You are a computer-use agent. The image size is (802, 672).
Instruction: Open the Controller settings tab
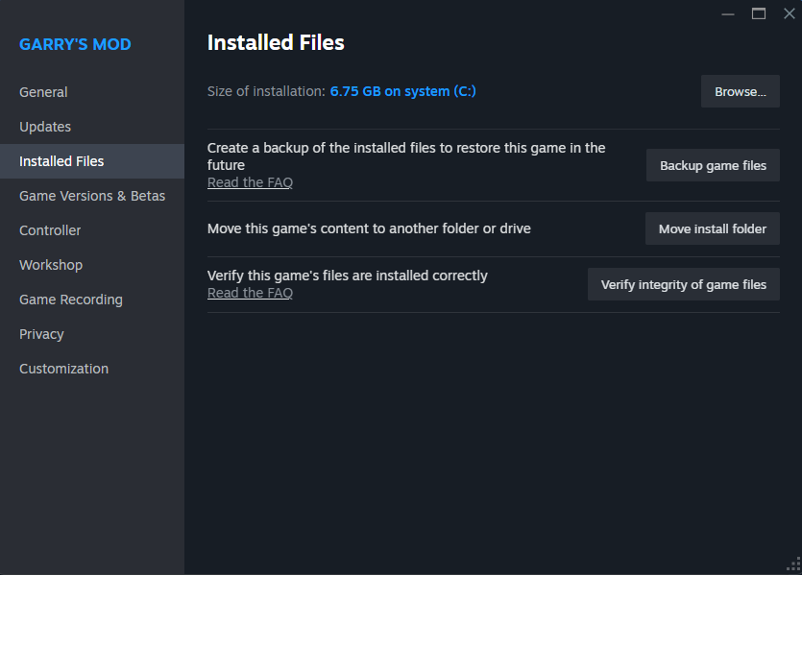pos(50,230)
